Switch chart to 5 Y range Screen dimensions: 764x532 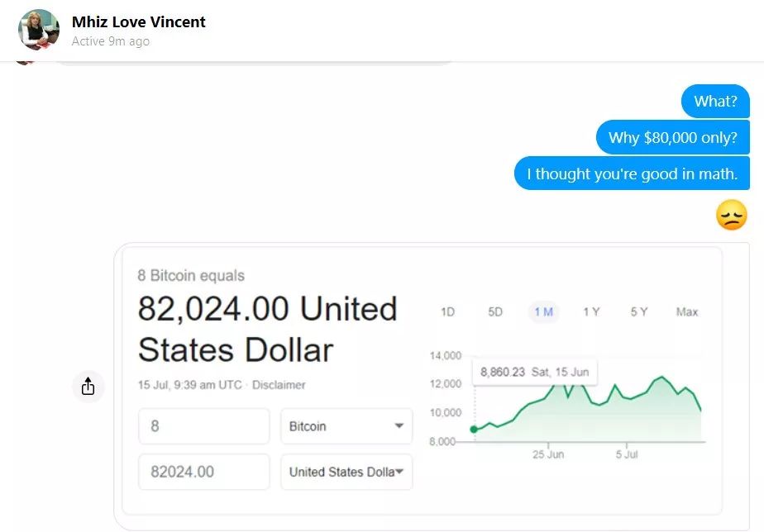point(639,312)
